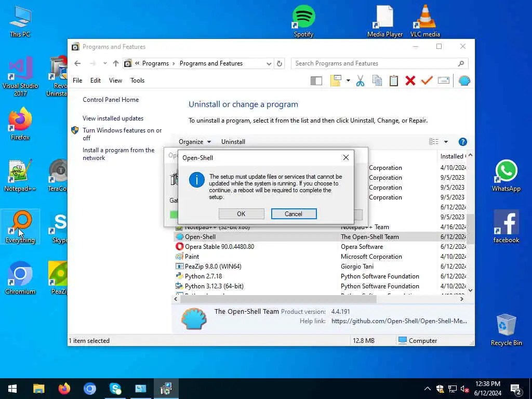Click Install a program from the network
The image size is (532, 399).
point(118,154)
